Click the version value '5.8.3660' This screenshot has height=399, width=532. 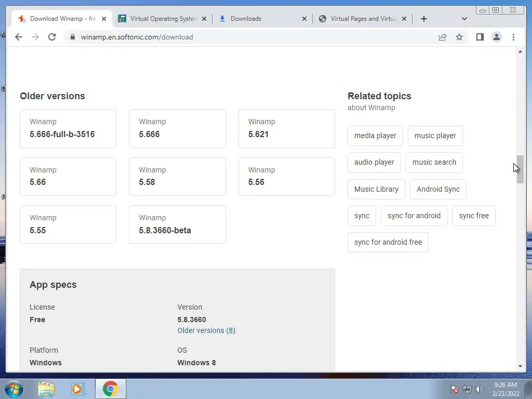(x=192, y=320)
